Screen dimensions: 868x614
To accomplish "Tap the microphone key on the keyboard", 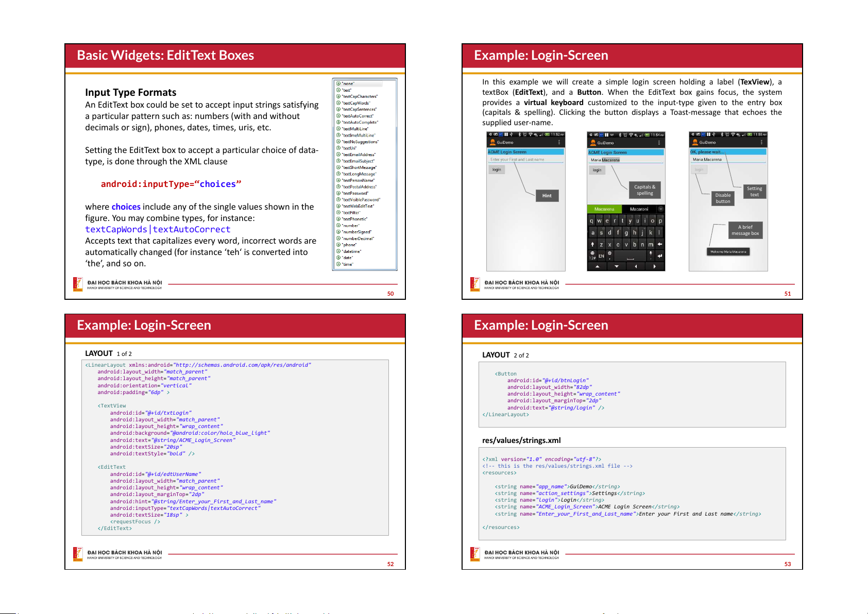I will point(651,254).
